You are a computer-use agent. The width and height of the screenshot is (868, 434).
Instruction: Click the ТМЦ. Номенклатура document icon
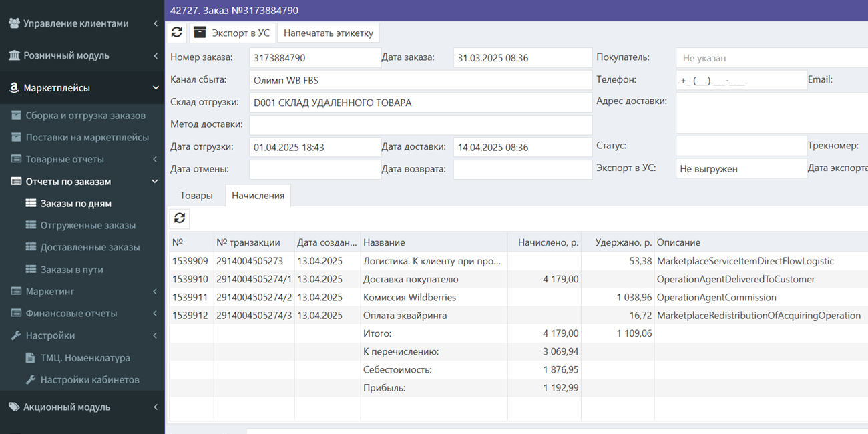pos(30,357)
